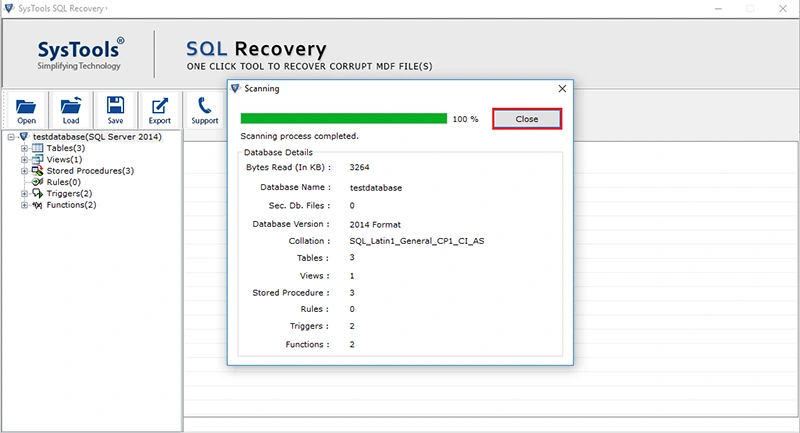
Task: Expand the Functions(2) node
Action: coord(24,205)
